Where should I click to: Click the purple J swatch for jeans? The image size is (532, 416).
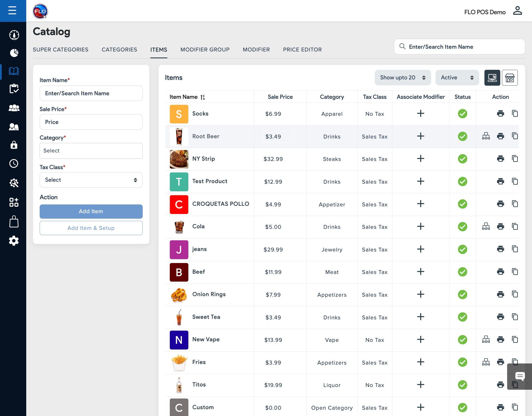179,250
